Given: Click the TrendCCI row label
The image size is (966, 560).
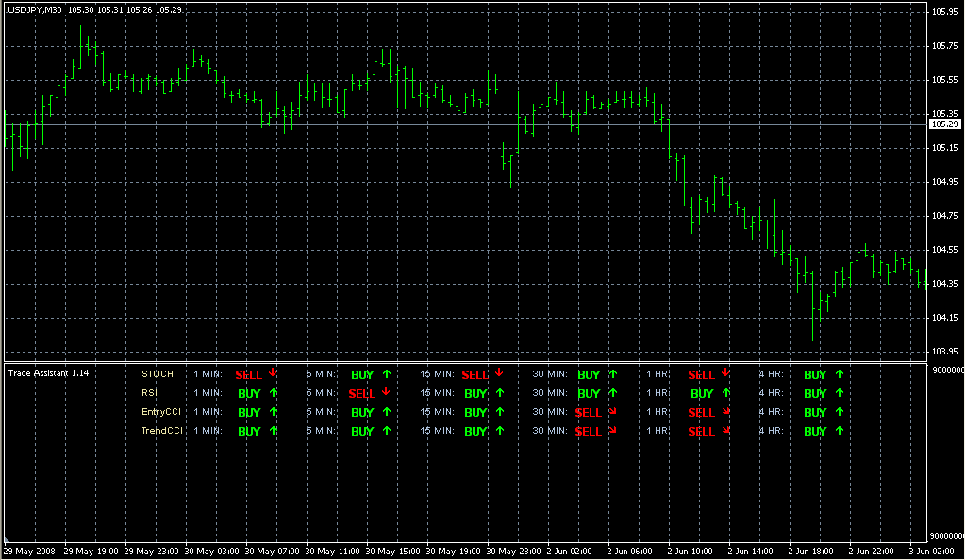Looking at the screenshot, I should (161, 431).
